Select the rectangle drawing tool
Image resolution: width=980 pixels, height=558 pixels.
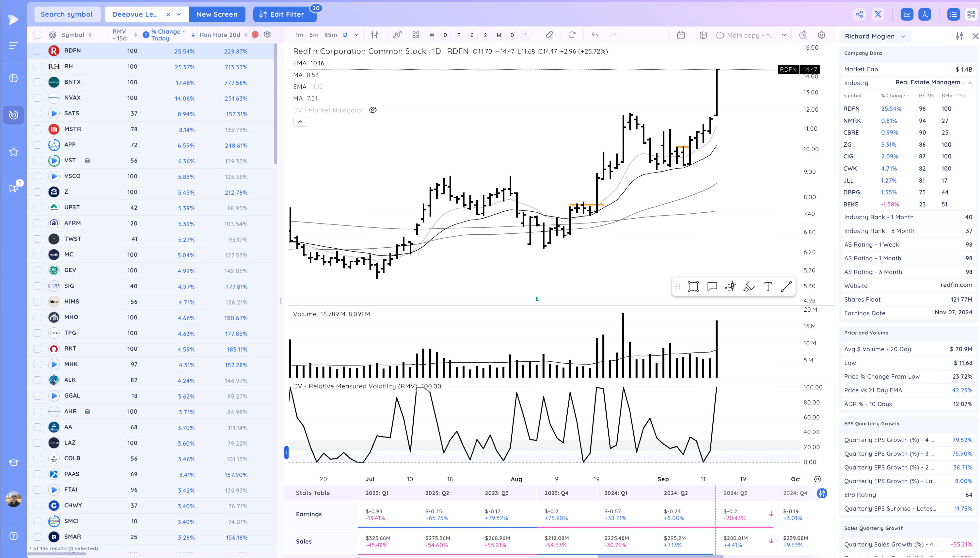[693, 287]
